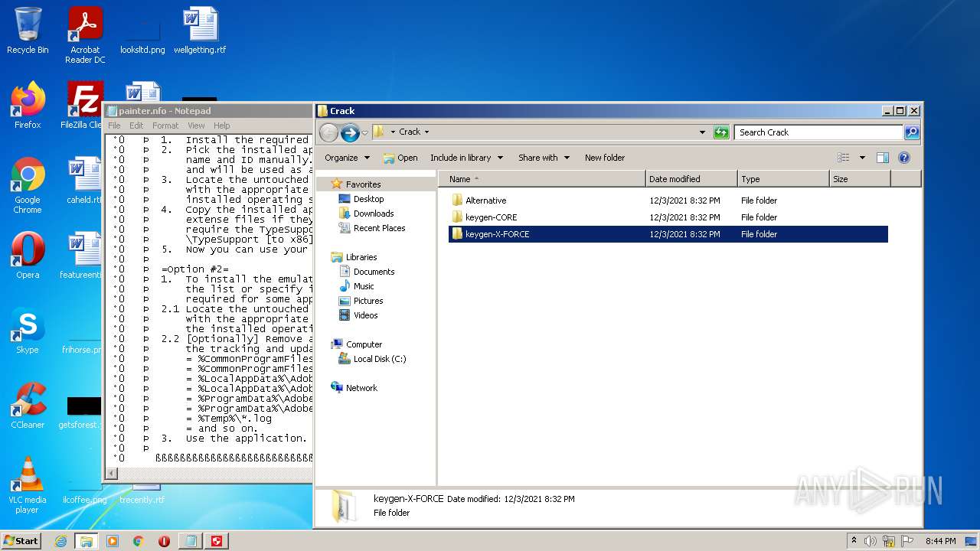Select the keygen-X-FORCE folder row
Screen dimensions: 980x551
[x=668, y=234]
